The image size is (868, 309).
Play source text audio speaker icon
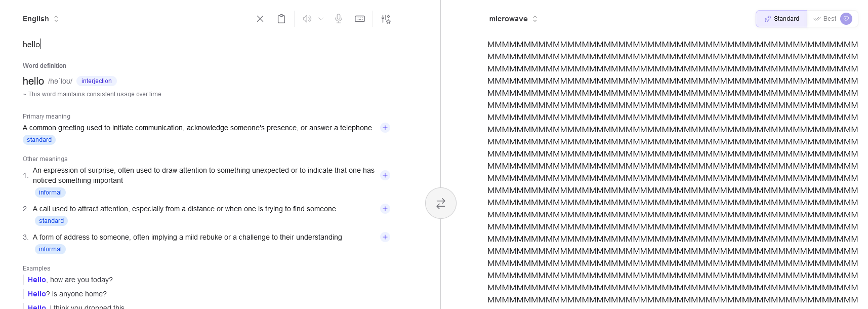click(x=307, y=19)
